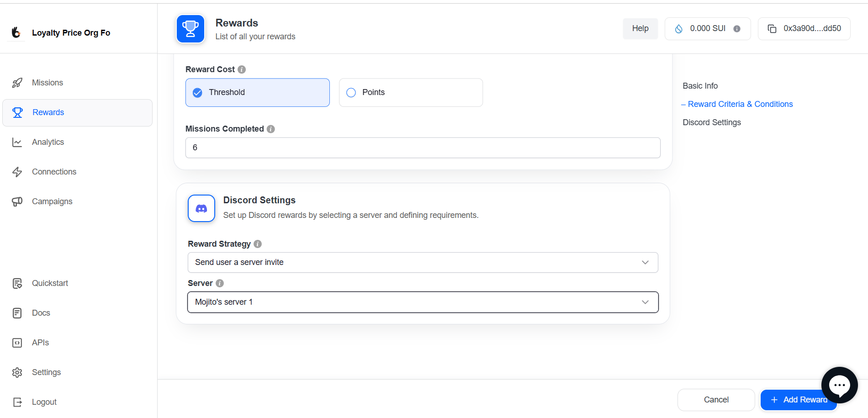Open Analytics in the sidebar
This screenshot has height=418, width=868.
click(78, 142)
